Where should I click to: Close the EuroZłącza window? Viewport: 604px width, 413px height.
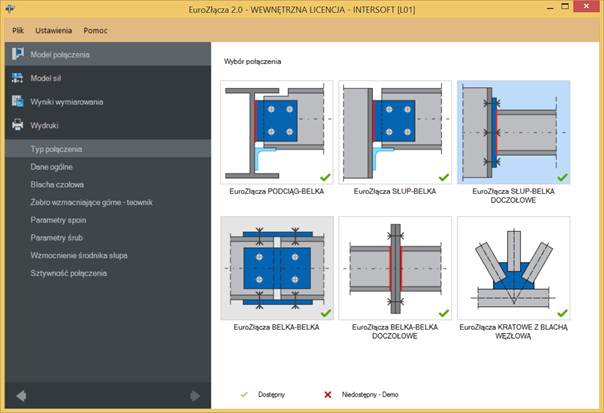click(x=586, y=6)
